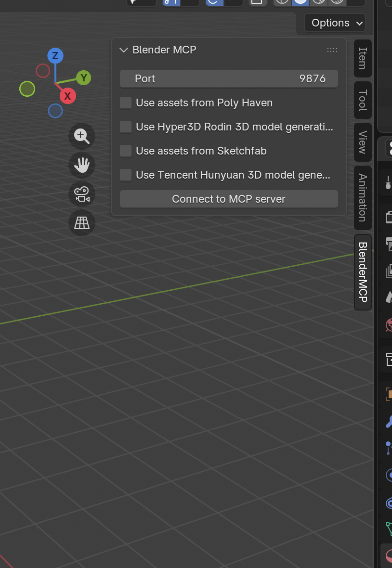The image size is (392, 568).
Task: Click the red X axis gizmo ball
Action: [68, 96]
